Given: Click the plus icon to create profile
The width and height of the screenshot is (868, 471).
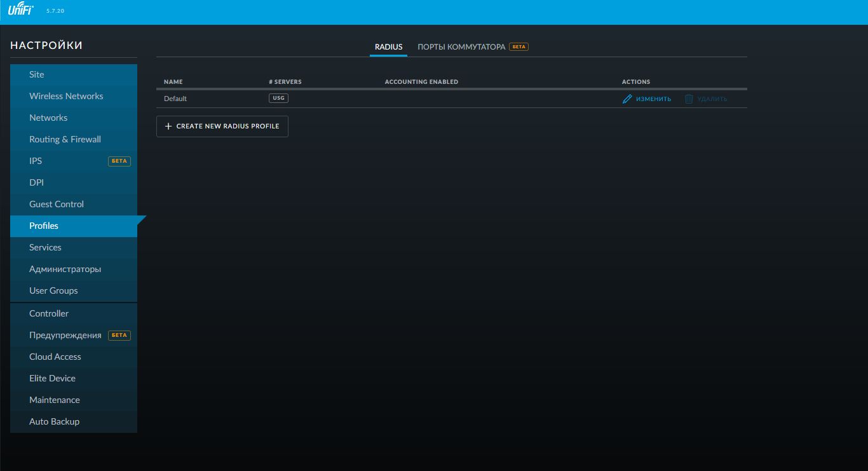Looking at the screenshot, I should 168,126.
